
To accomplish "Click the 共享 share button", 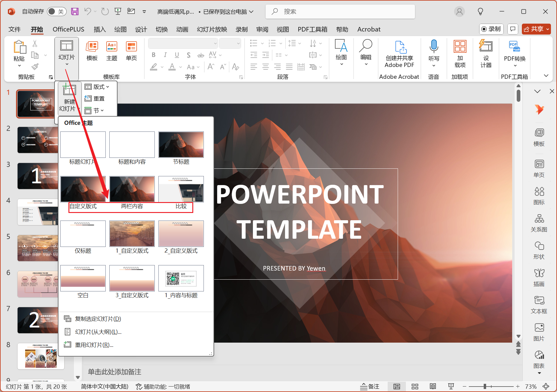I will click(536, 29).
